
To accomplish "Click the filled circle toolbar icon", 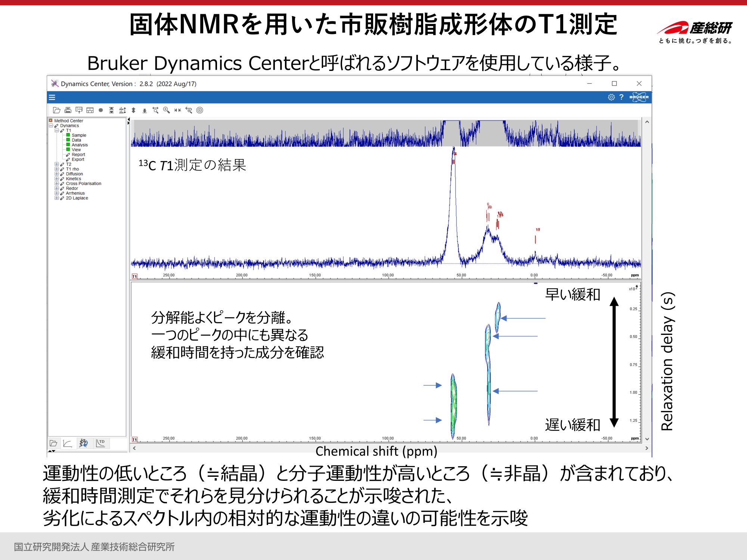I will (x=100, y=110).
